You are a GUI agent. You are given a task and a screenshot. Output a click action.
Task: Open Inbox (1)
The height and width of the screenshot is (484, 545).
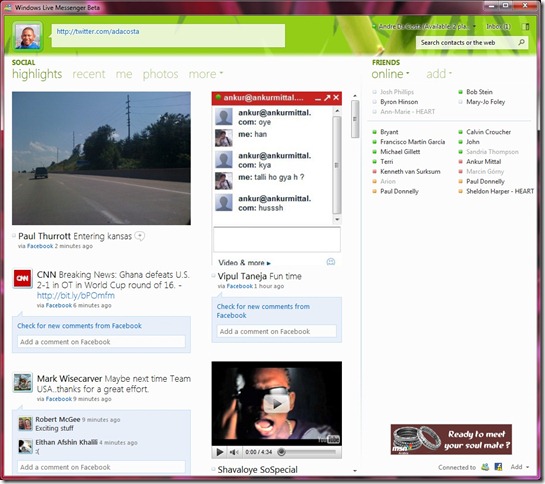[x=498, y=26]
